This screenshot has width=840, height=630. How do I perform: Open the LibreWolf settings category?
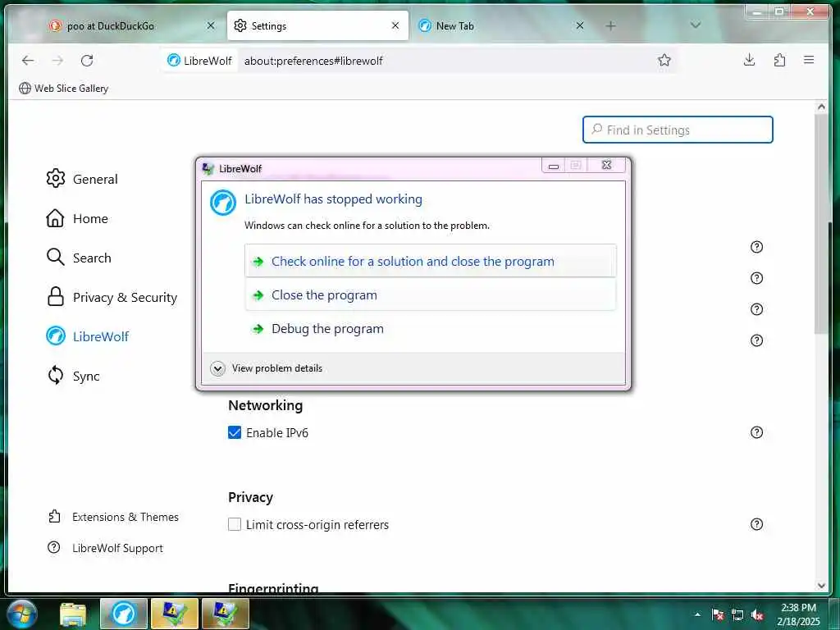[87, 336]
